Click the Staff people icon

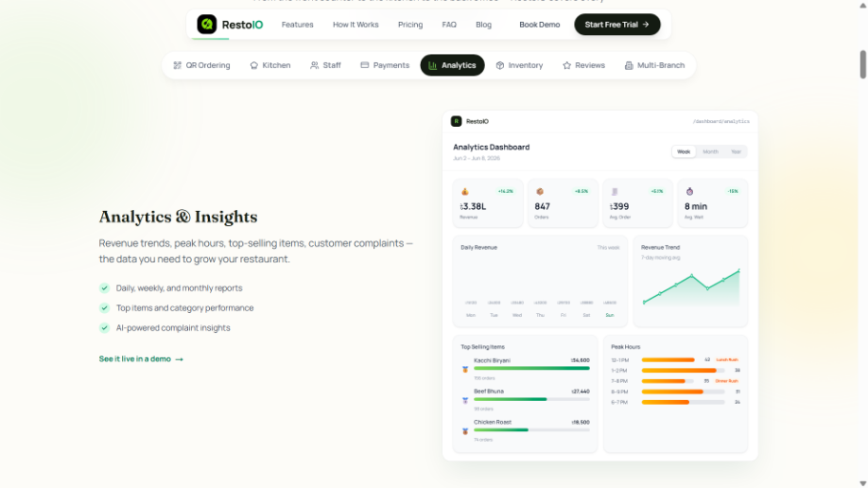[x=315, y=65]
